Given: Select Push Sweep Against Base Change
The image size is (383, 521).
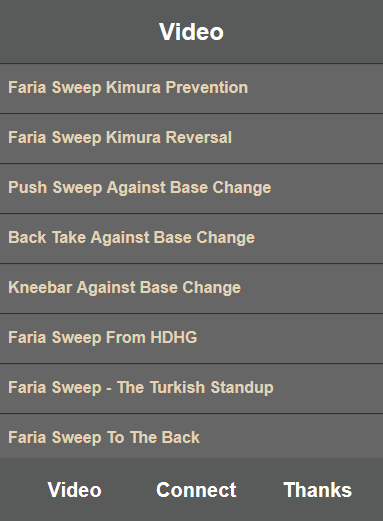Looking at the screenshot, I should 191,188.
